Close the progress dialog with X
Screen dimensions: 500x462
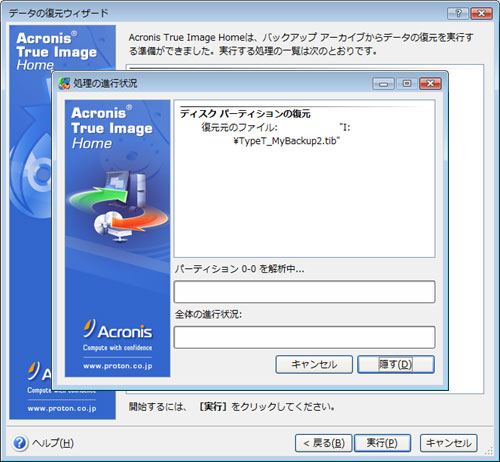pos(430,84)
